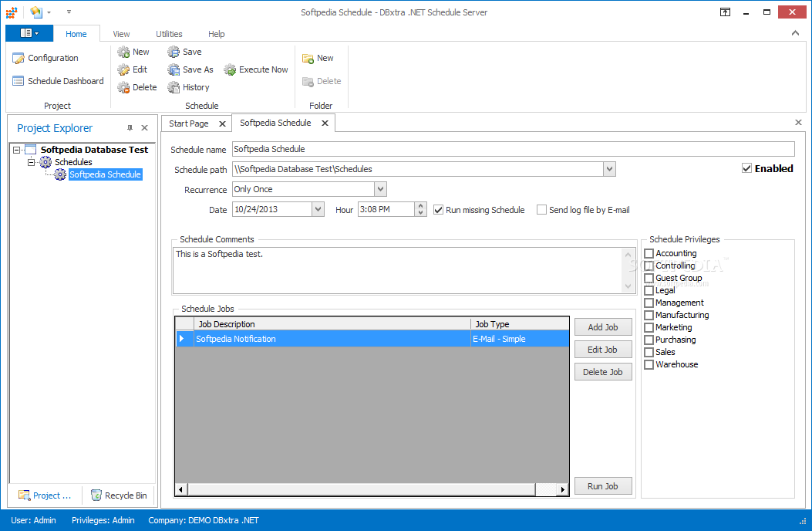The image size is (812, 531).
Task: Open the Schedule path dropdown
Action: pos(609,169)
